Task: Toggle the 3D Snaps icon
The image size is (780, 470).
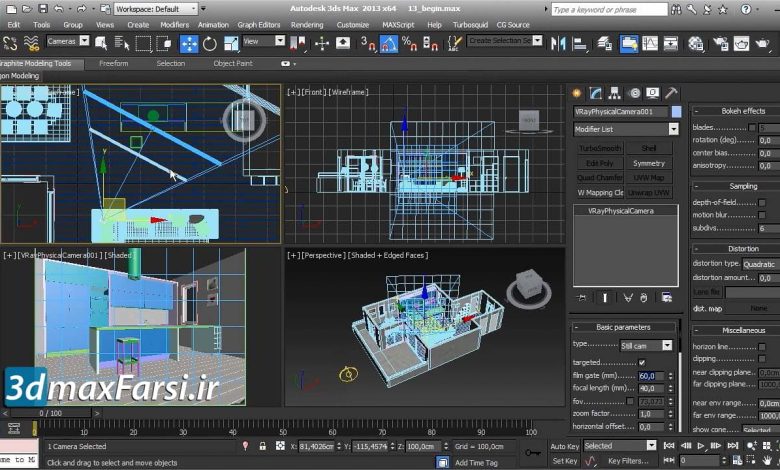Action: [368, 44]
